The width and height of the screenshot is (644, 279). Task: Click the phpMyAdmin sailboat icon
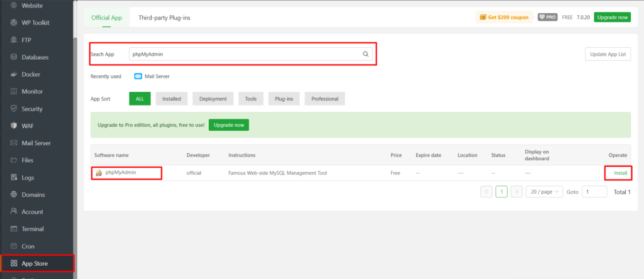click(x=99, y=173)
